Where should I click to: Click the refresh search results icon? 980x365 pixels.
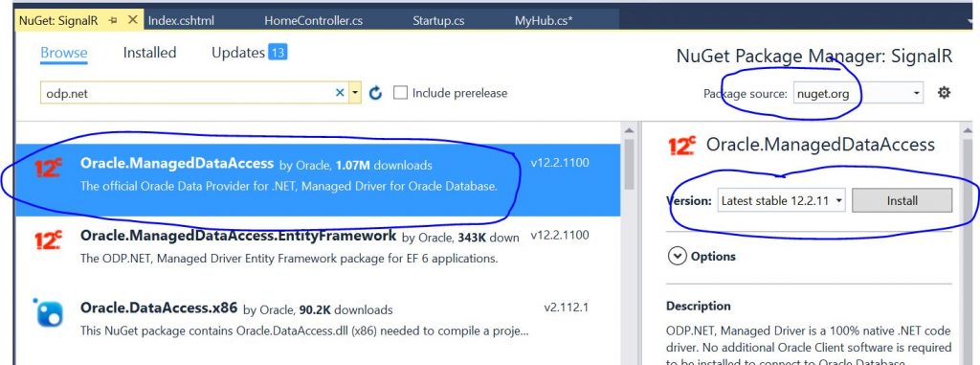coord(375,93)
